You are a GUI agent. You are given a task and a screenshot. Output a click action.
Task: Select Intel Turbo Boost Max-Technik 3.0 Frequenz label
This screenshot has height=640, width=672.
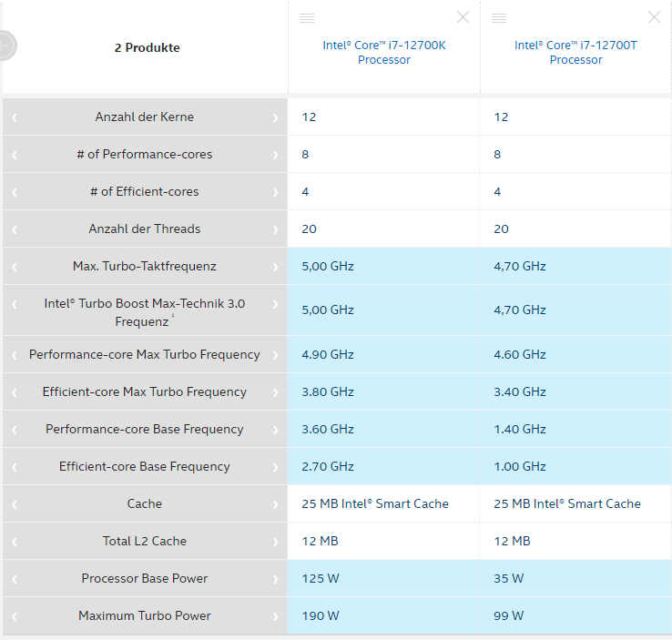145,312
